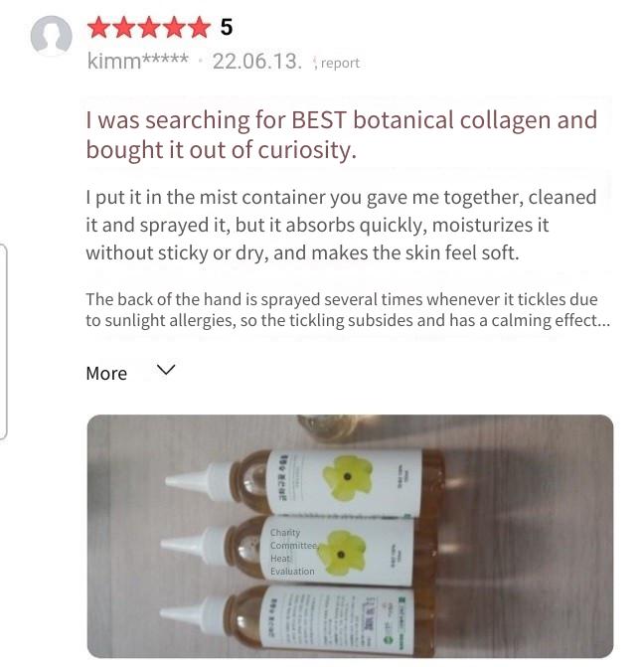
Task: Expand the review with the More button
Action: click(x=106, y=374)
